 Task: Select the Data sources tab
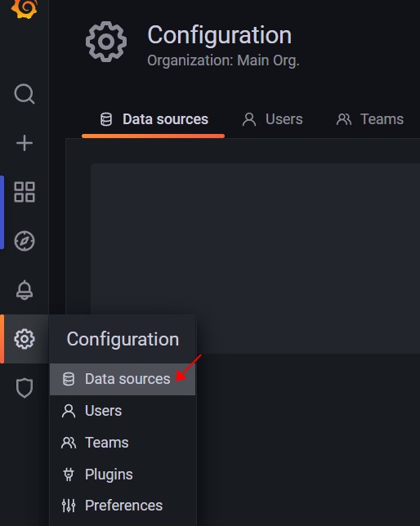tap(154, 119)
